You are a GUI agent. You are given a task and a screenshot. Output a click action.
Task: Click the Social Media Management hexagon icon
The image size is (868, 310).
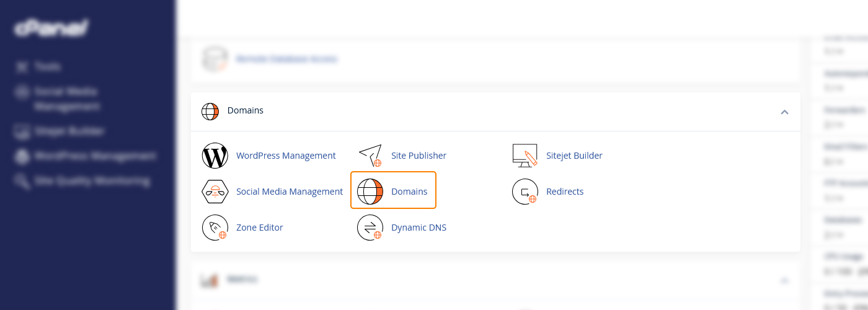[x=215, y=192]
